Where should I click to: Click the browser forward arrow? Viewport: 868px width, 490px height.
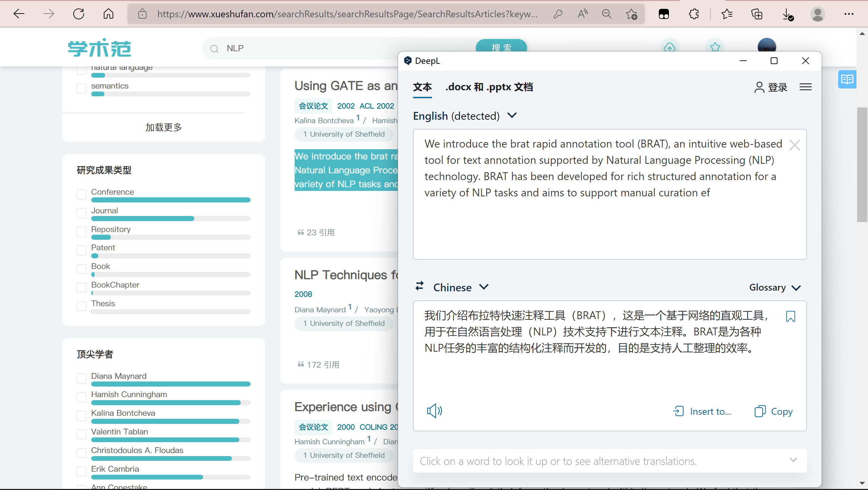[49, 14]
